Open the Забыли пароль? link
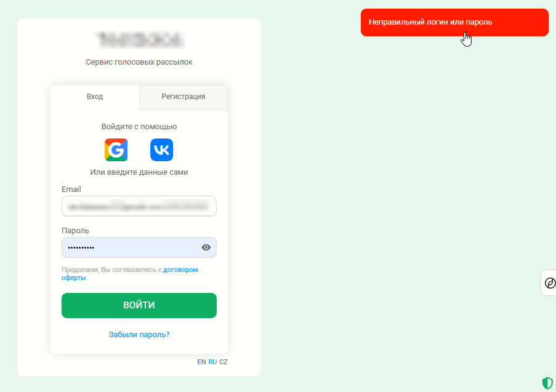 139,335
